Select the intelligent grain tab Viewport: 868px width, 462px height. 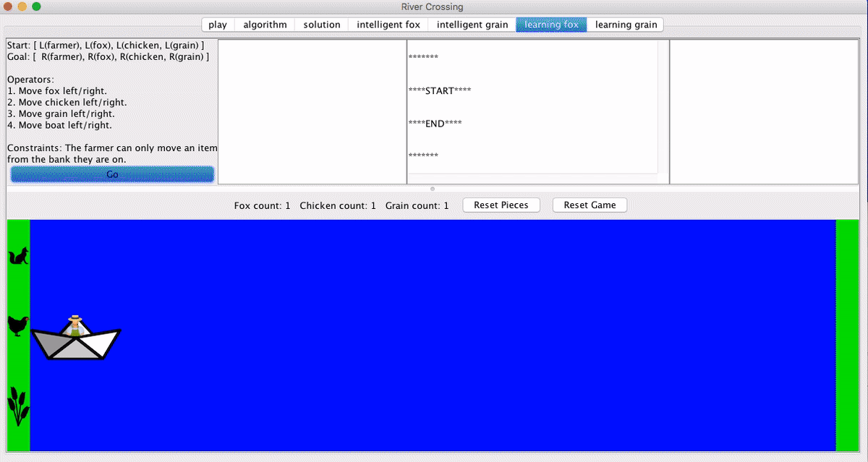click(x=472, y=25)
